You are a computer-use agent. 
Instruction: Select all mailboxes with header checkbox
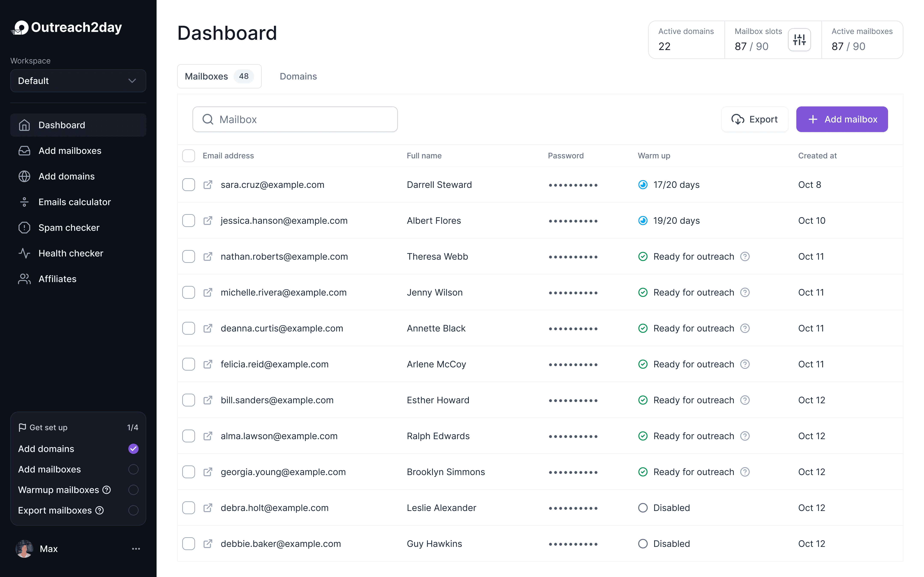point(189,156)
